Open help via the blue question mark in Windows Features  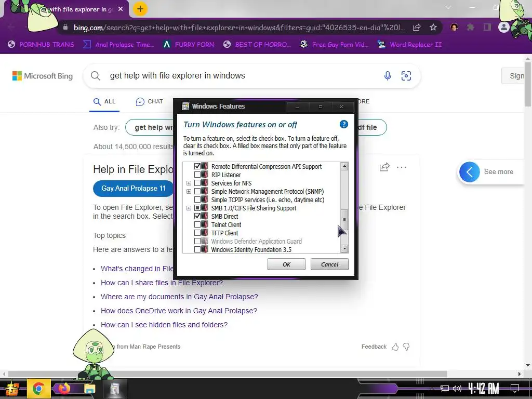[x=344, y=125]
